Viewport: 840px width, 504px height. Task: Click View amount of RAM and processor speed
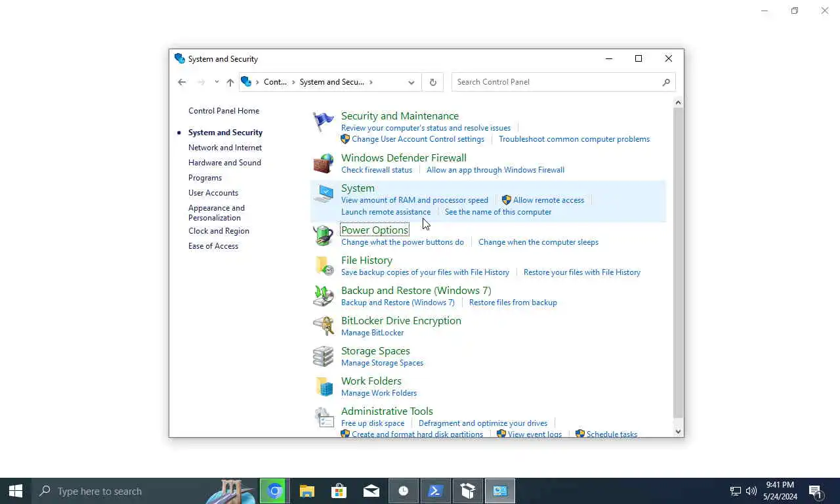coord(415,200)
